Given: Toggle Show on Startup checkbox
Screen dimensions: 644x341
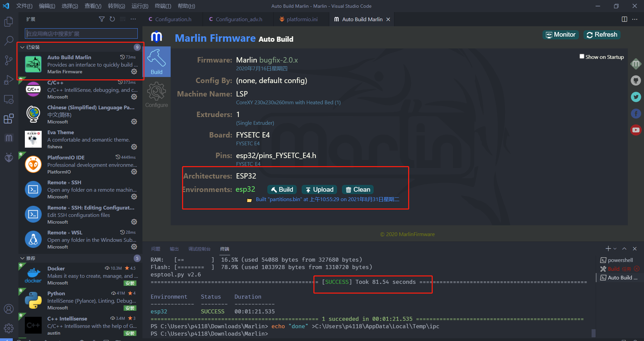Looking at the screenshot, I should (582, 56).
